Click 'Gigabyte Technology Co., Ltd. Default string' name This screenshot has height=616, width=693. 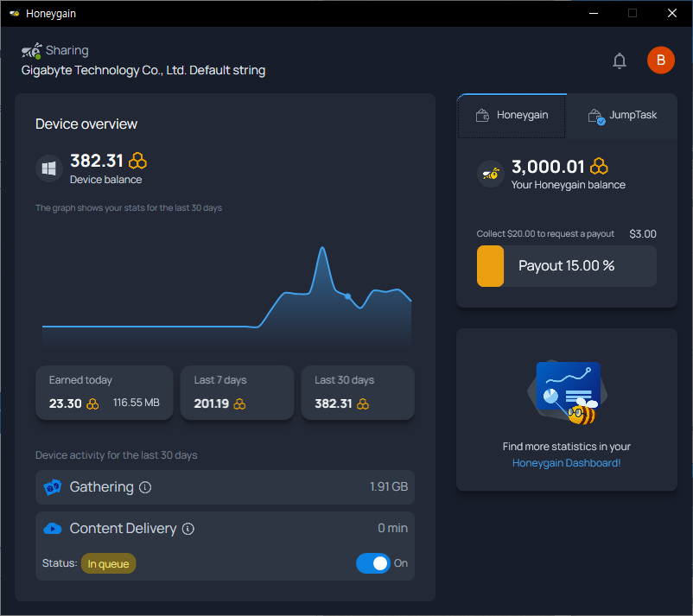(x=143, y=70)
